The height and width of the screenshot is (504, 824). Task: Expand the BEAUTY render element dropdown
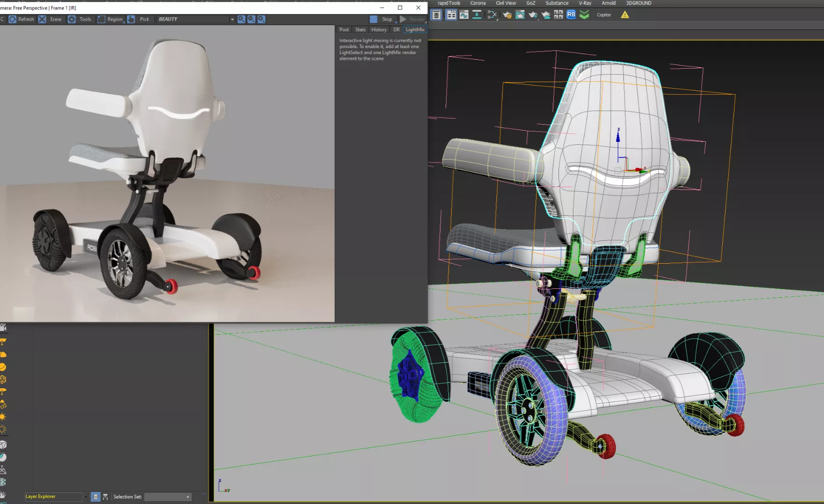232,19
